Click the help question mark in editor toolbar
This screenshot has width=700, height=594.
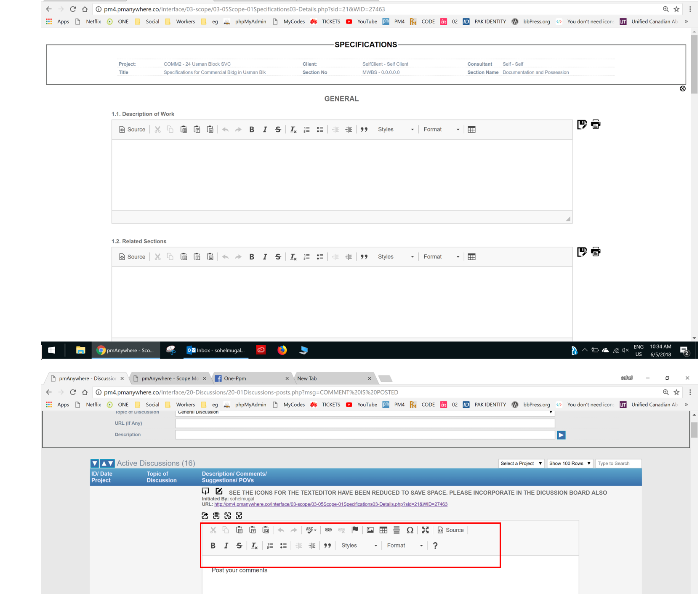point(435,546)
